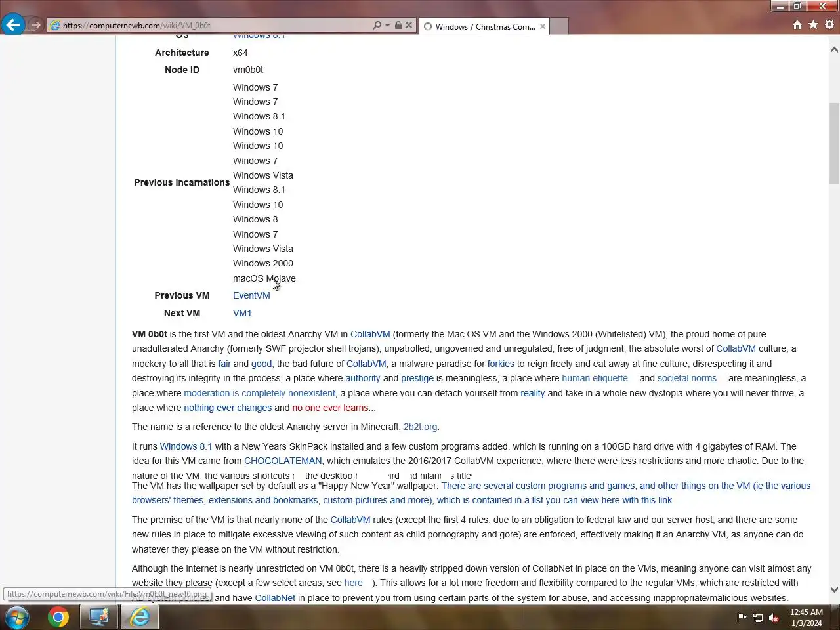This screenshot has width=840, height=630.
Task: Click 'Windows 8' entry in incarnations list
Action: click(x=255, y=219)
